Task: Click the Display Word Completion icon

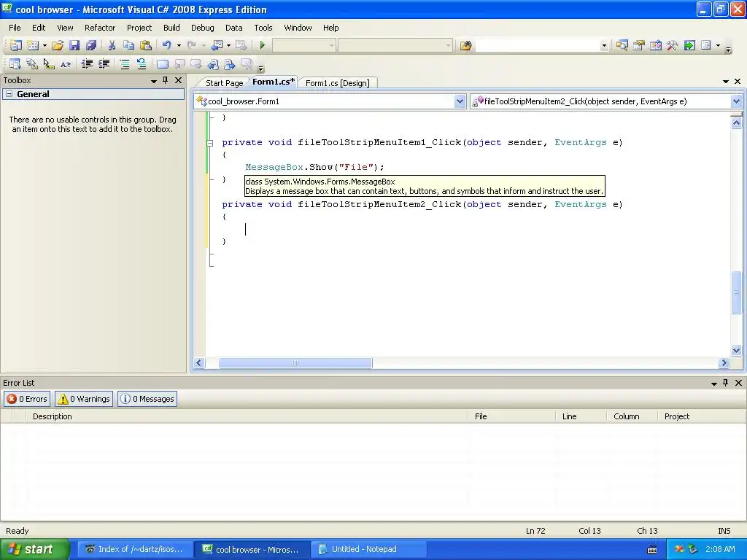Action: click(65, 64)
